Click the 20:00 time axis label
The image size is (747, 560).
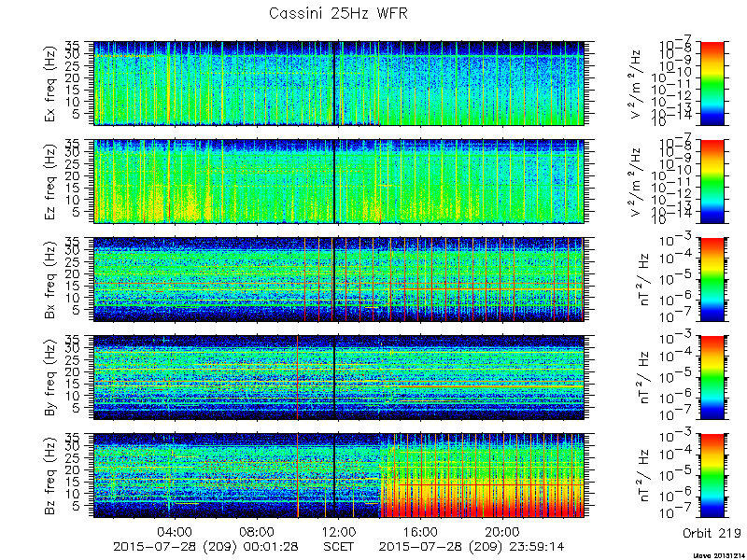(502, 531)
